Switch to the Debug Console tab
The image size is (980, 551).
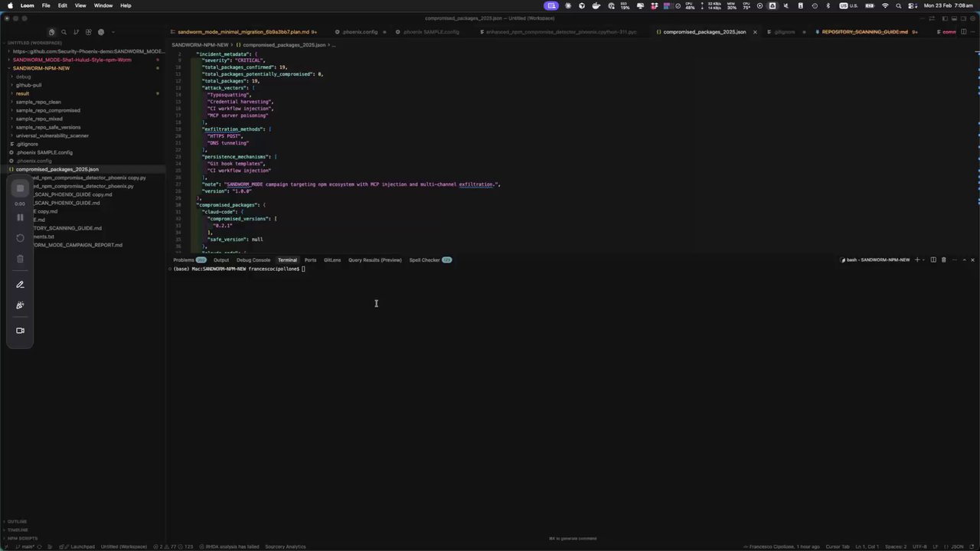point(253,260)
